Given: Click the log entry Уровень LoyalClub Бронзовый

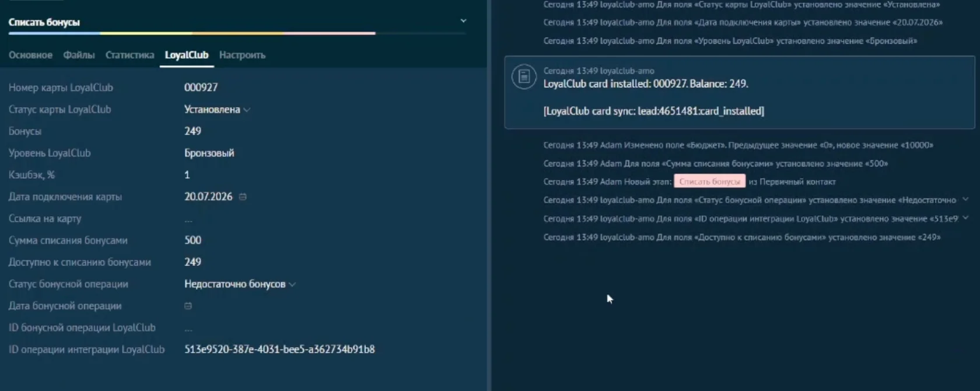Looking at the screenshot, I should pyautogui.click(x=730, y=41).
